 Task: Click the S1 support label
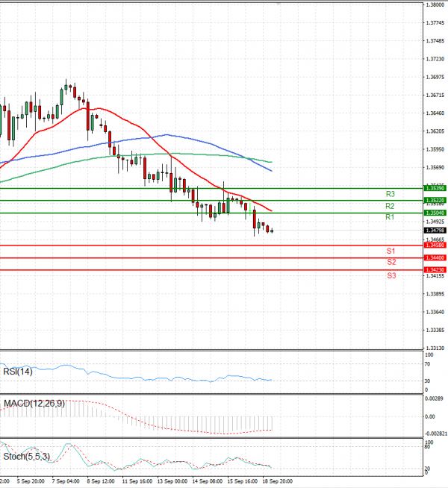click(x=391, y=250)
